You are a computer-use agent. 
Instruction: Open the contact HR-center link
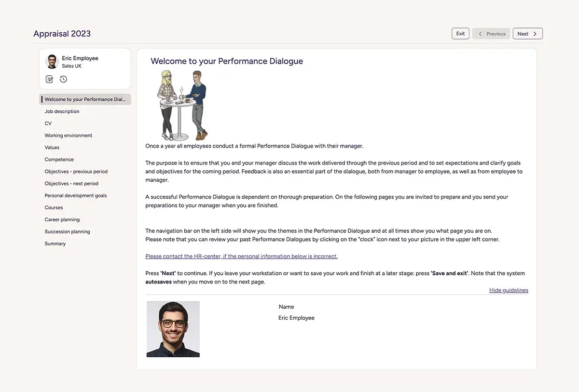coord(241,257)
